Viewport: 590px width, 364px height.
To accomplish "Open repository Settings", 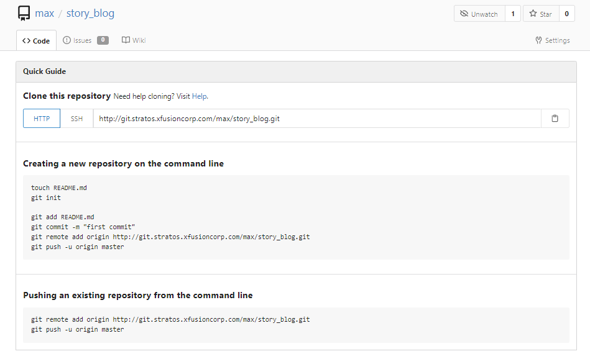I will [552, 40].
